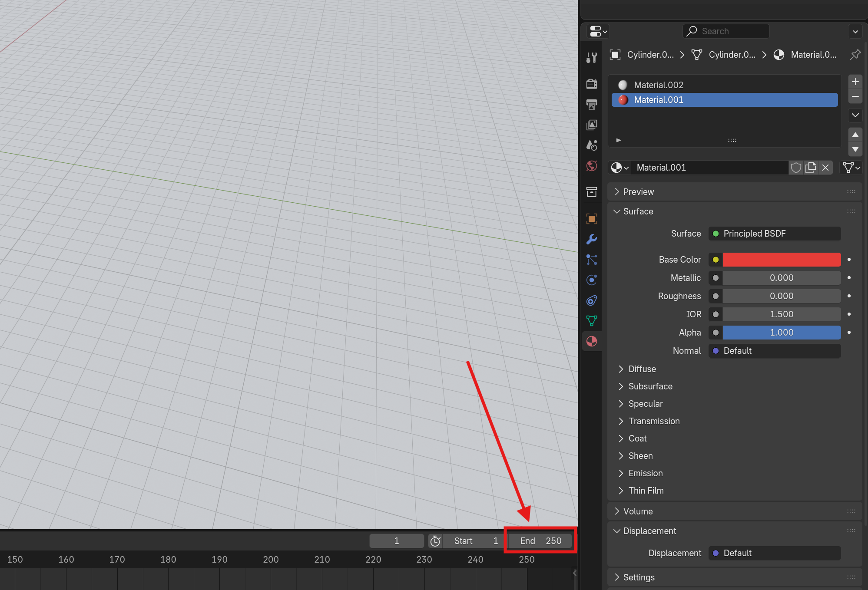Click the Metallic value slider
This screenshot has width=868, height=590.
pyautogui.click(x=782, y=278)
